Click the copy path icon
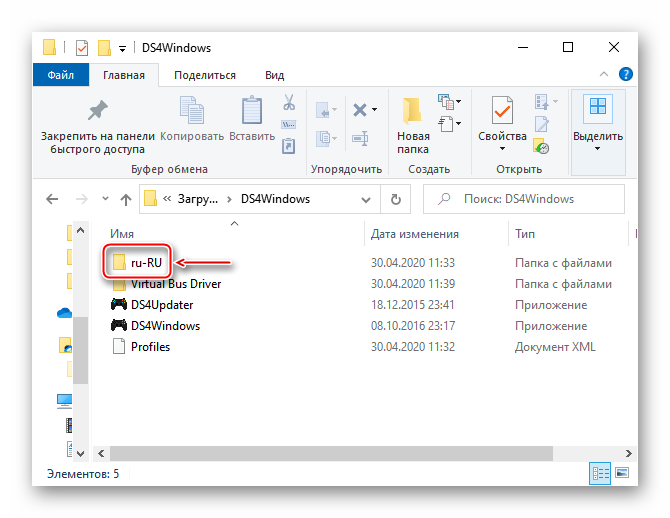670x518 pixels. point(288,125)
